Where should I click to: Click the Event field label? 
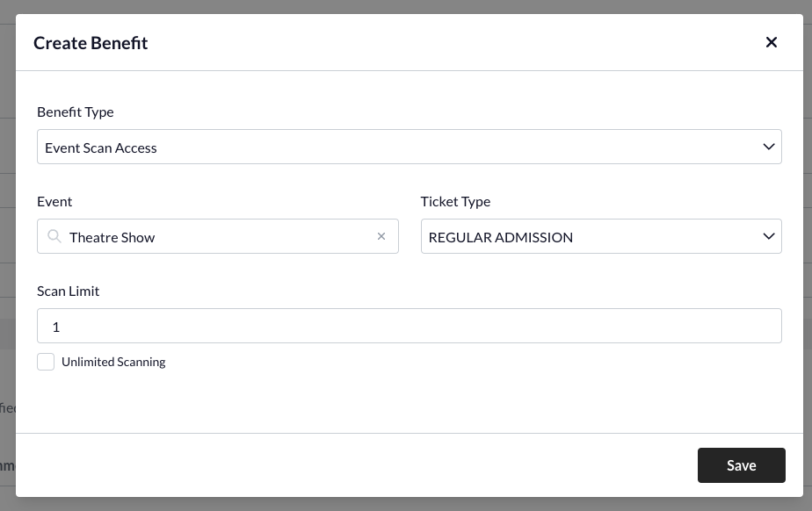click(54, 201)
